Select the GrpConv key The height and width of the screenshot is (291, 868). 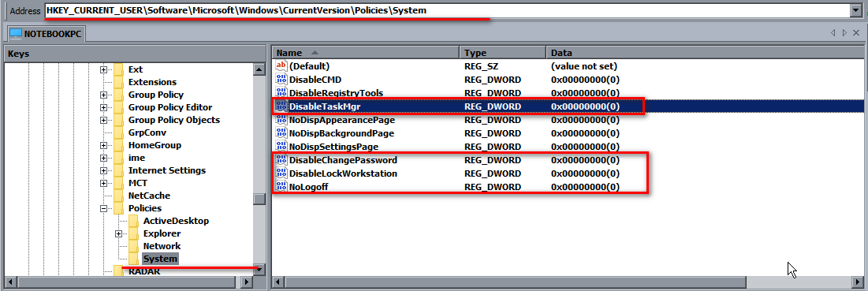pyautogui.click(x=147, y=132)
